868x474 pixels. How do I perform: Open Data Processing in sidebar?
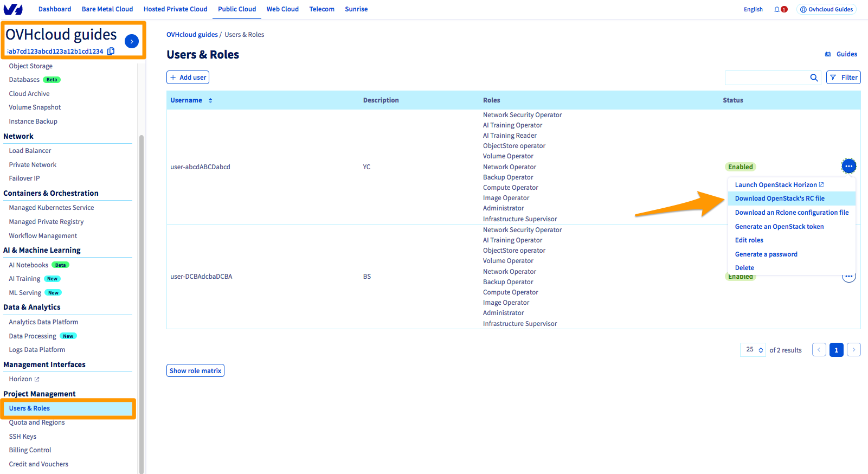pos(33,336)
